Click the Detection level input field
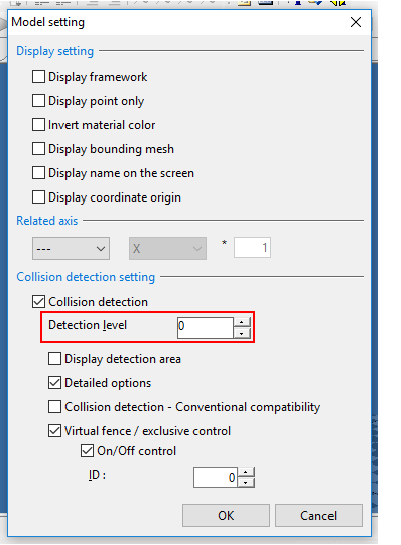The width and height of the screenshot is (401, 545). pos(205,327)
